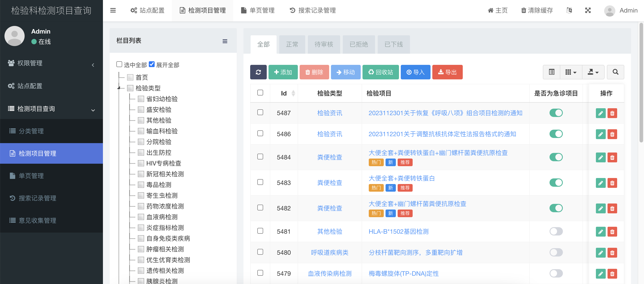Delete row 5479 with trash icon
Viewport: 644px width, 284px height.
[x=612, y=273]
